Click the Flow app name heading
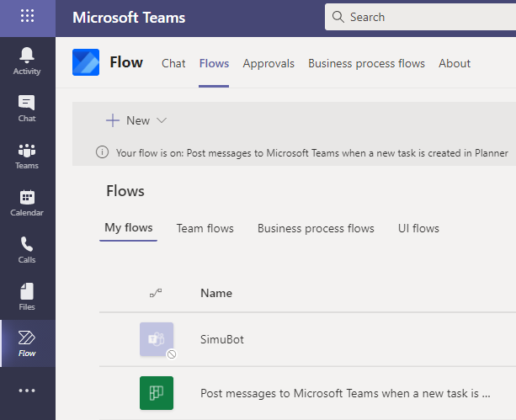This screenshot has height=420, width=516. click(x=126, y=62)
